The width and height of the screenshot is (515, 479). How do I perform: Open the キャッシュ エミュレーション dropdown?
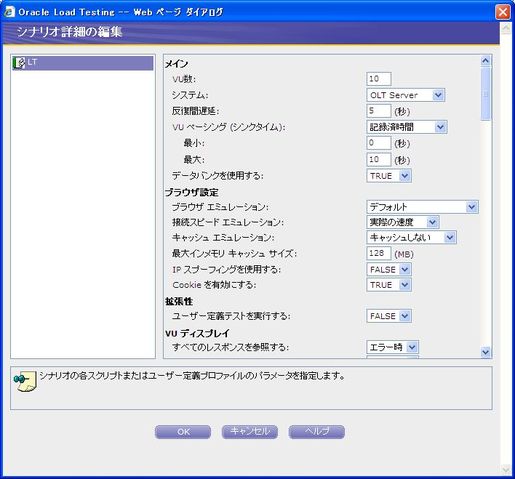(411, 237)
